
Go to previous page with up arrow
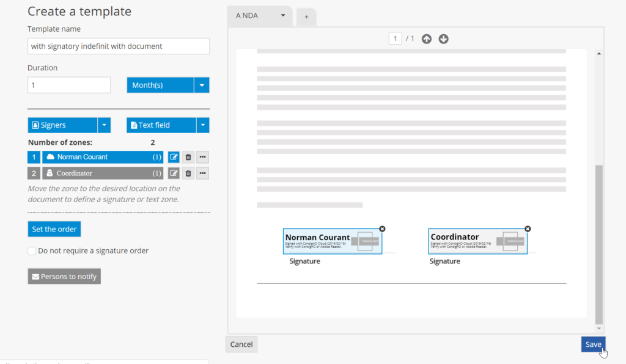pyautogui.click(x=427, y=39)
